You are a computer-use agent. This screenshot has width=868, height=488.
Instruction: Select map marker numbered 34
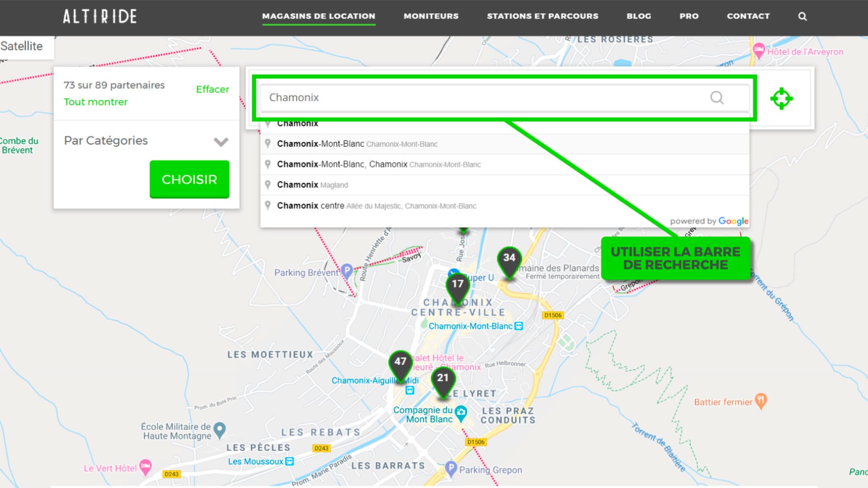[509, 262]
